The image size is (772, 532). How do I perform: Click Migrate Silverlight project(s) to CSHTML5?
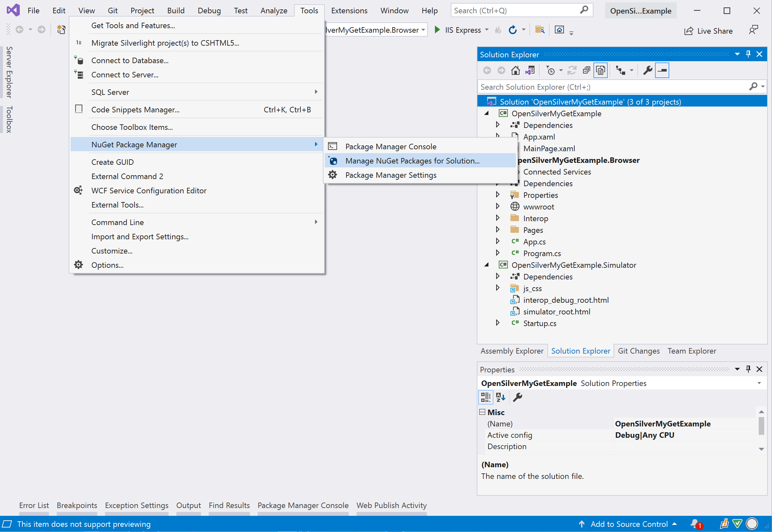197,43
